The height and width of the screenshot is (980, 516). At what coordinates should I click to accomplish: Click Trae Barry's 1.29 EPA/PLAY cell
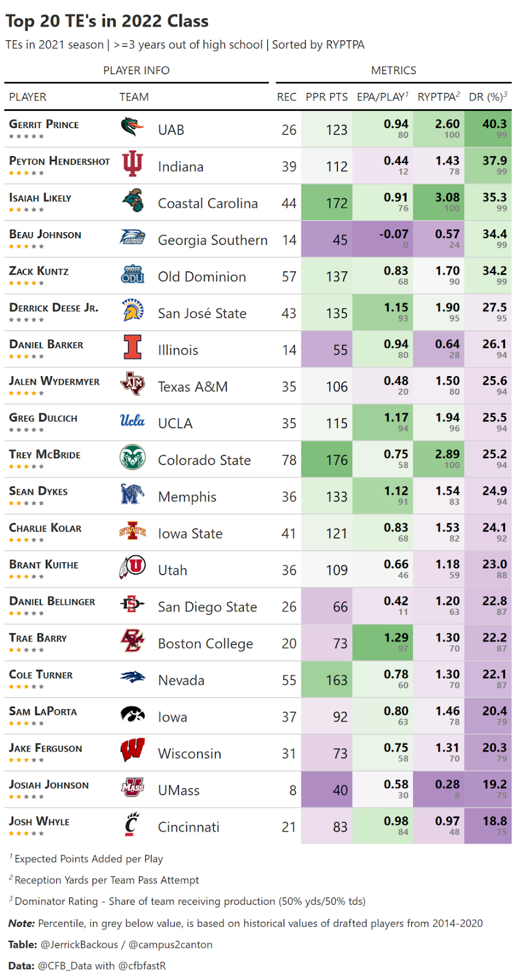(387, 643)
